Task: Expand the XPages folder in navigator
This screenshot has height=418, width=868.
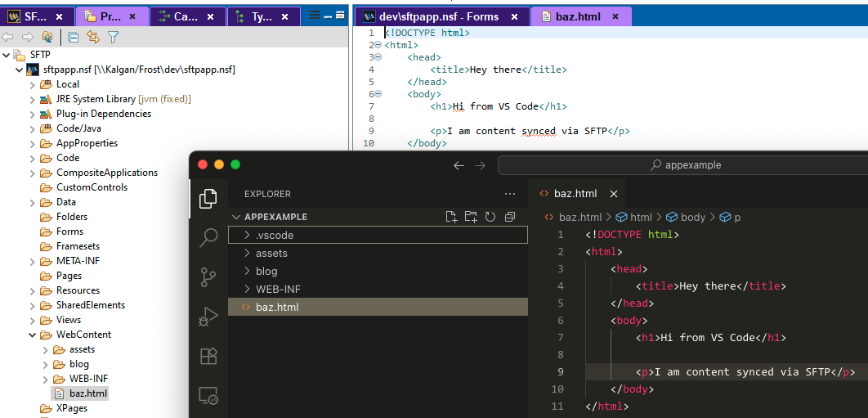Action: 34,408
